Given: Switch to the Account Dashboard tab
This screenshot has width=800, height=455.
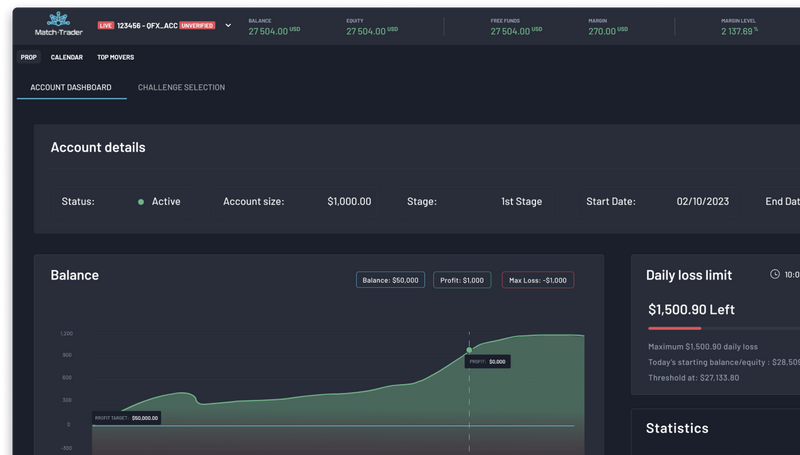Looking at the screenshot, I should (x=71, y=88).
